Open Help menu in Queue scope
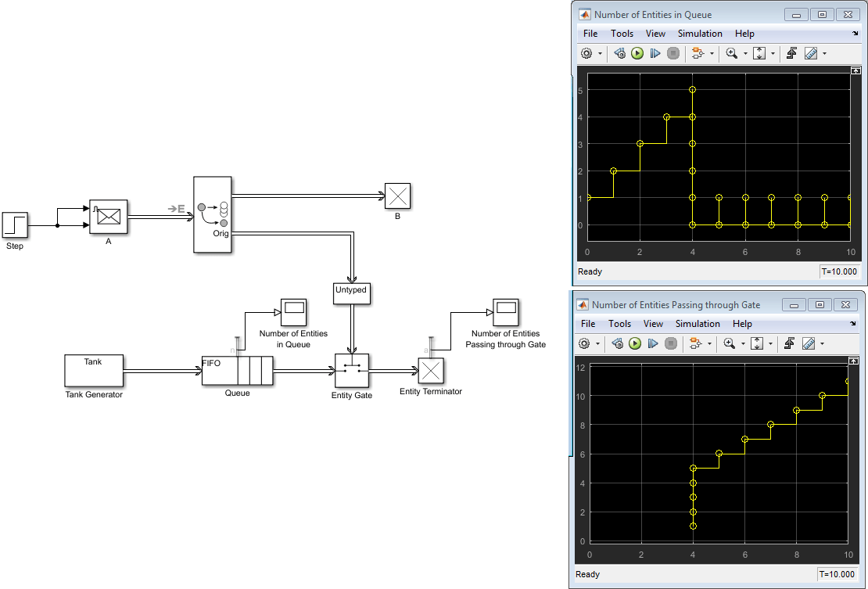 pyautogui.click(x=744, y=34)
